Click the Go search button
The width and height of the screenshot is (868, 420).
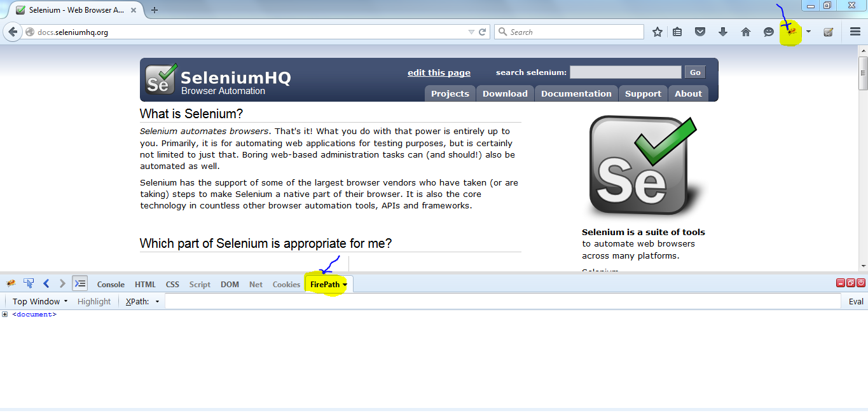pyautogui.click(x=695, y=72)
